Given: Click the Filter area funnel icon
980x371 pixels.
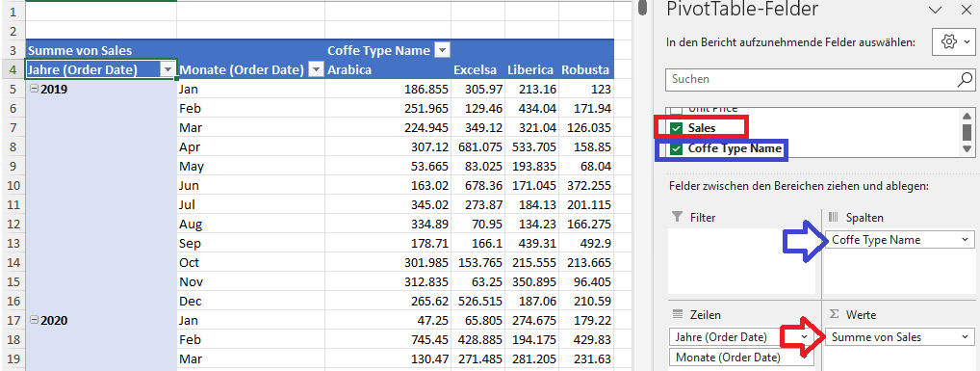Looking at the screenshot, I should click(677, 217).
